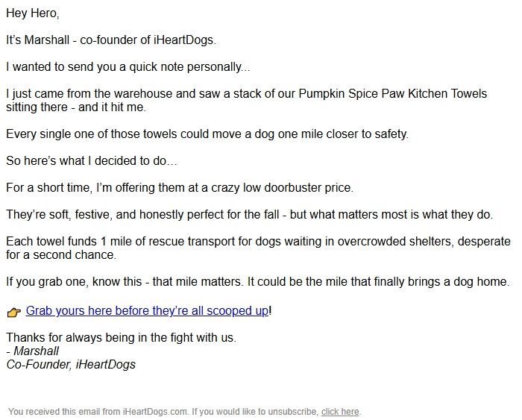This screenshot has width=522, height=420.
Task: Click the "quick note personally" sentence
Action: pos(128,67)
